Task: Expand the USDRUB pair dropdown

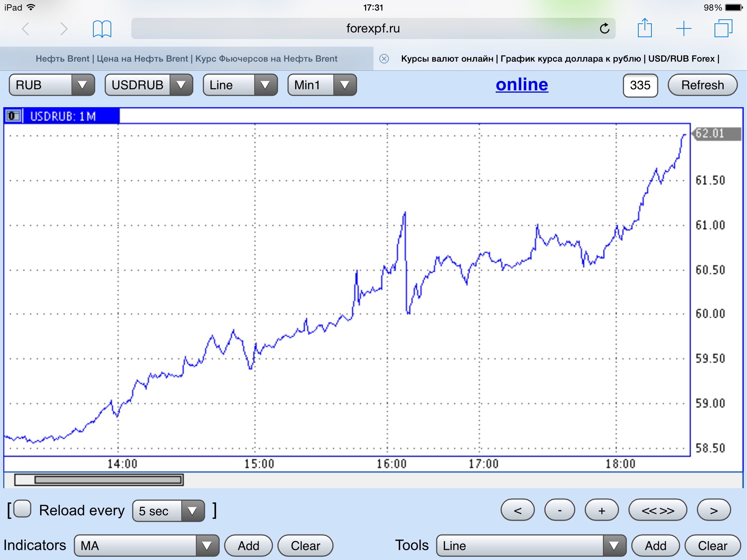Action: (x=148, y=85)
